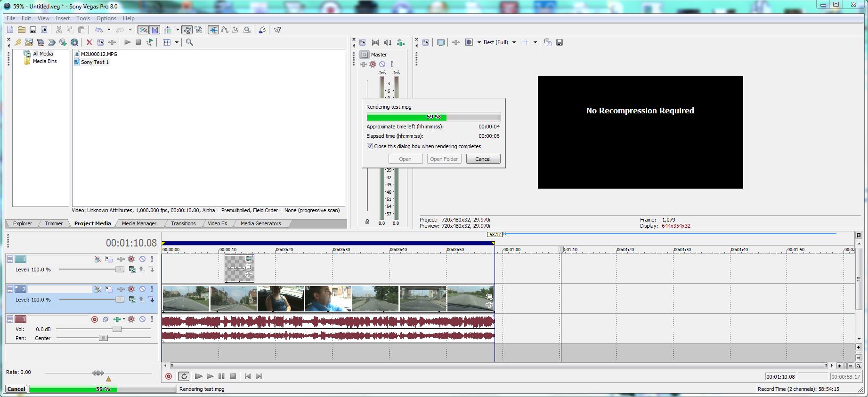
Task: Toggle Ignore Event Grouping button
Action: (x=198, y=30)
